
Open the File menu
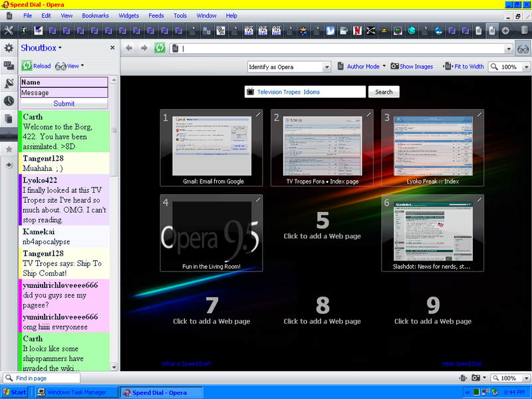[x=27, y=15]
